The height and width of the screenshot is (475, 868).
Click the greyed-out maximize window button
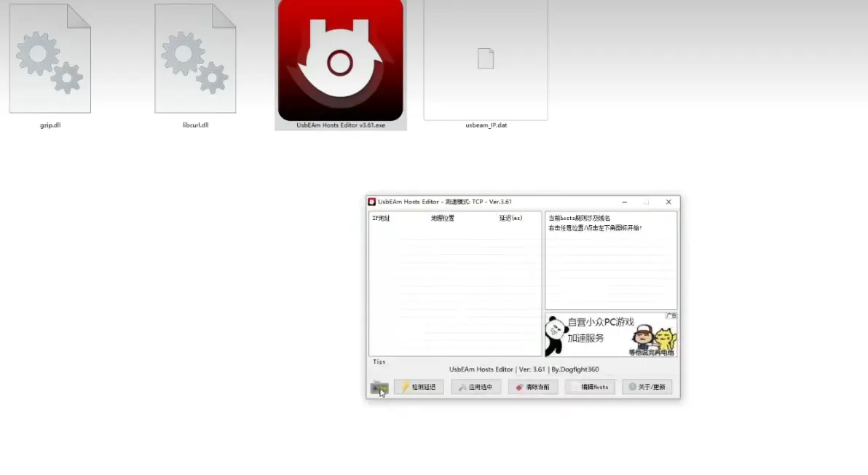(646, 202)
